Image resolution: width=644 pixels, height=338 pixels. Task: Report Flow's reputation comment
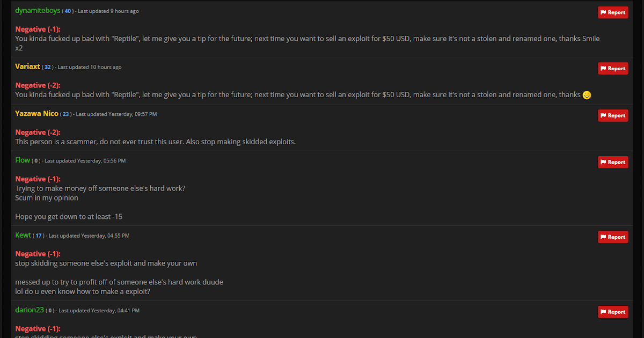[613, 162]
